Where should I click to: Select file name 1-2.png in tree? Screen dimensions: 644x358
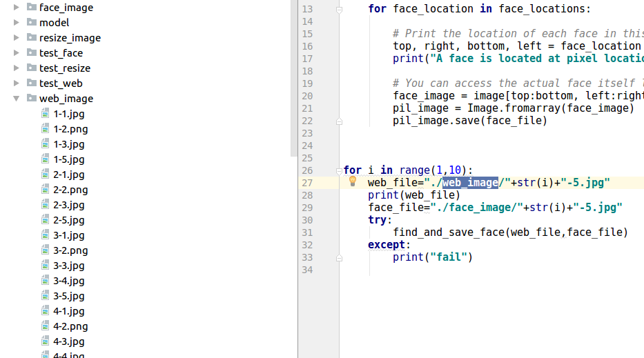[x=70, y=129]
